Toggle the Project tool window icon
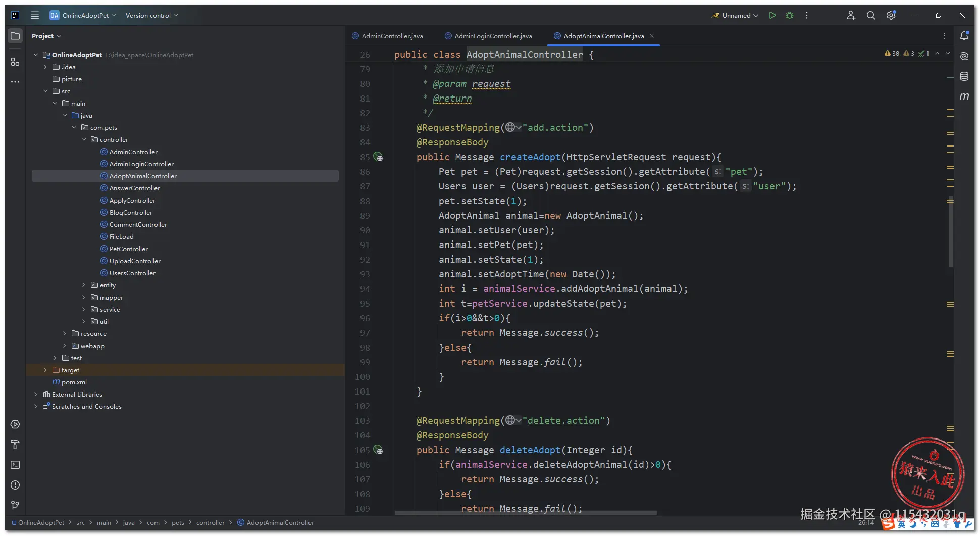The width and height of the screenshot is (980, 536). coord(15,36)
